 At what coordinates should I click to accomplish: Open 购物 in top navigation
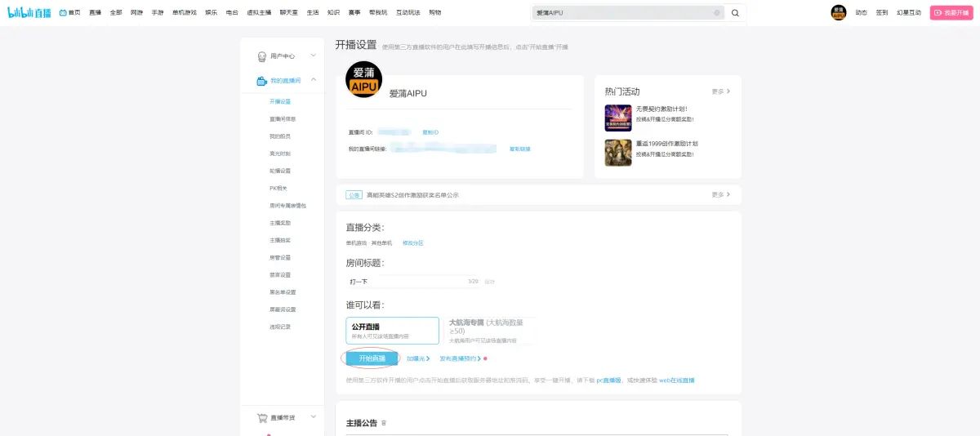click(435, 13)
